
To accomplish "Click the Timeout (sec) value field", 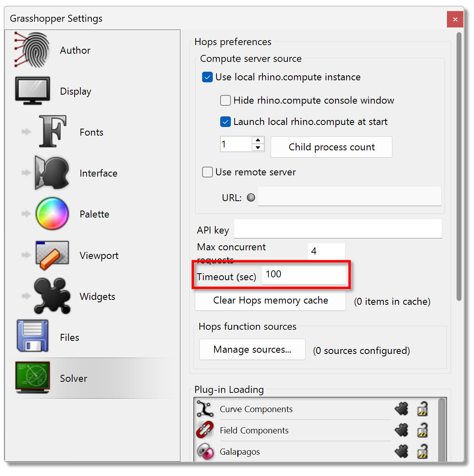I will coord(303,275).
